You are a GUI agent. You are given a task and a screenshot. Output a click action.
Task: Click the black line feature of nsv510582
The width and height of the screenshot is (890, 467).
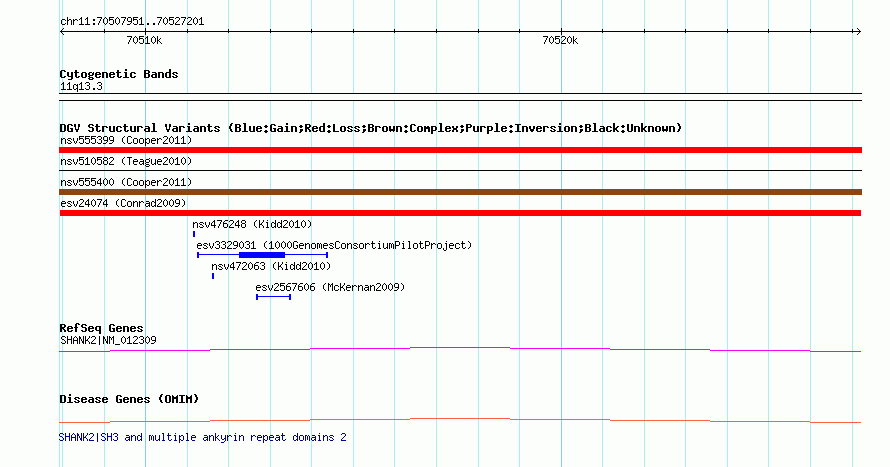pos(460,171)
